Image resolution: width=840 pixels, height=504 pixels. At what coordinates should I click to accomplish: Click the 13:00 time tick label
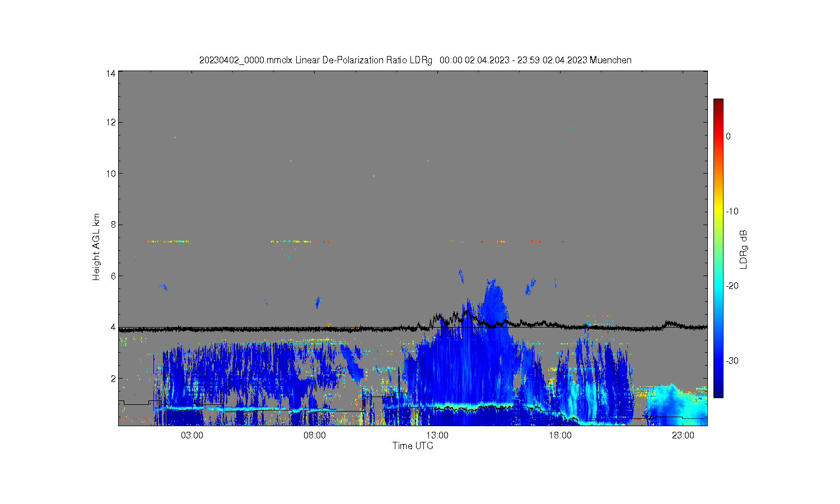pyautogui.click(x=437, y=436)
